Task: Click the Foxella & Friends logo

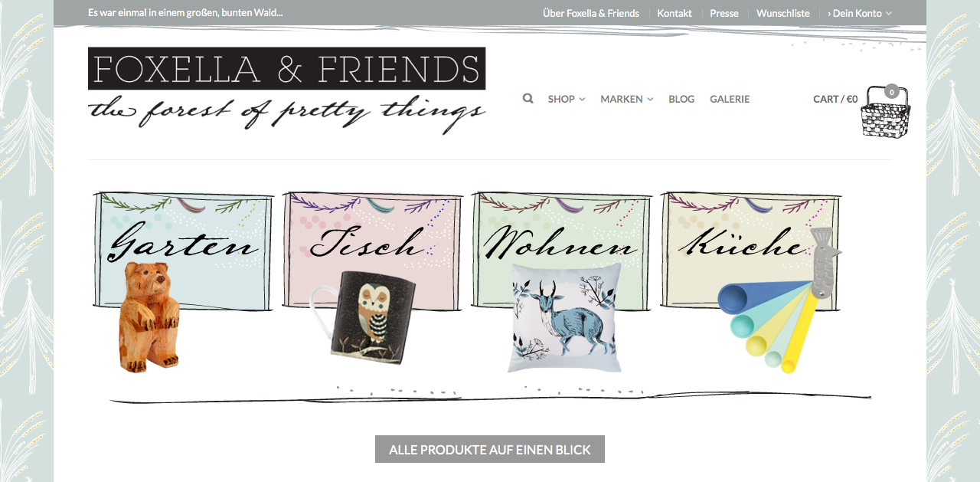Action: (287, 90)
